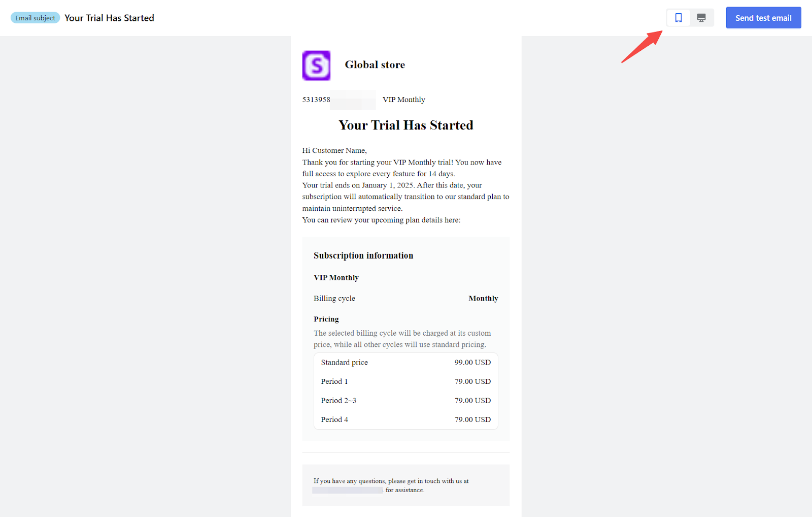Switch to mobile preview icon

[679, 18]
